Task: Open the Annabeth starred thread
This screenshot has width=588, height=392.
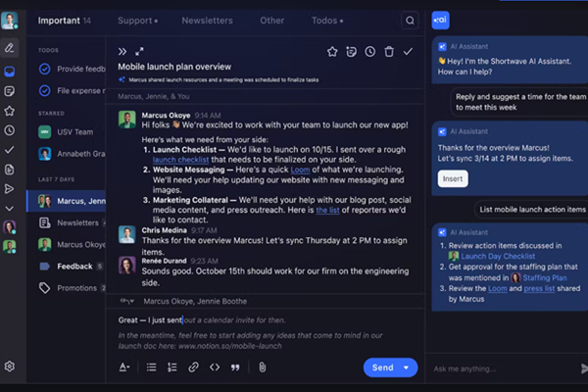Action: (67, 154)
